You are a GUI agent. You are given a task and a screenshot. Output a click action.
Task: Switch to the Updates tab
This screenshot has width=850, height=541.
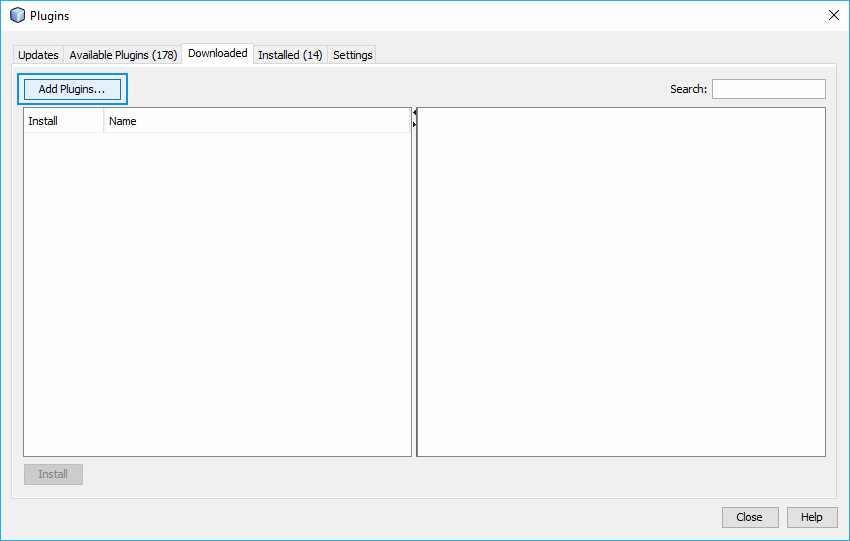pos(38,55)
